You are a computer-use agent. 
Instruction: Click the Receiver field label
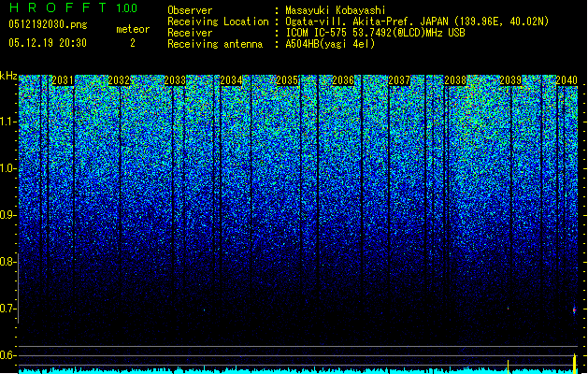tap(190, 33)
